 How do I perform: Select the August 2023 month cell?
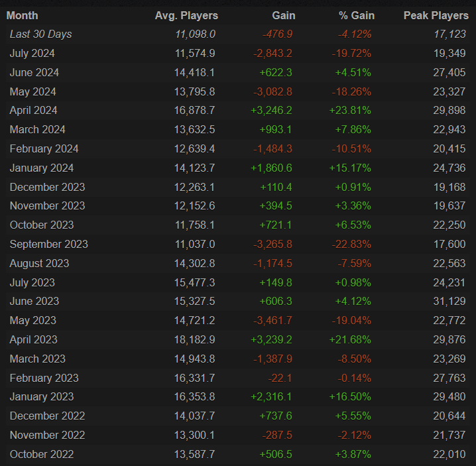point(40,263)
